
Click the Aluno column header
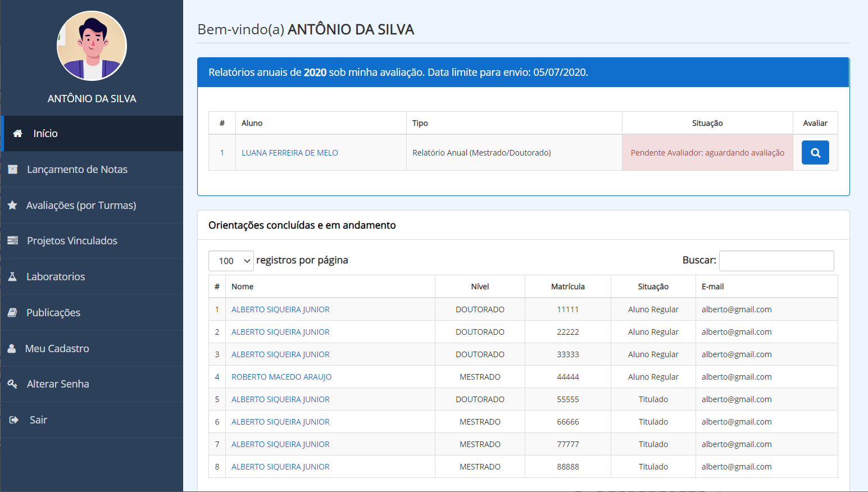(321, 123)
